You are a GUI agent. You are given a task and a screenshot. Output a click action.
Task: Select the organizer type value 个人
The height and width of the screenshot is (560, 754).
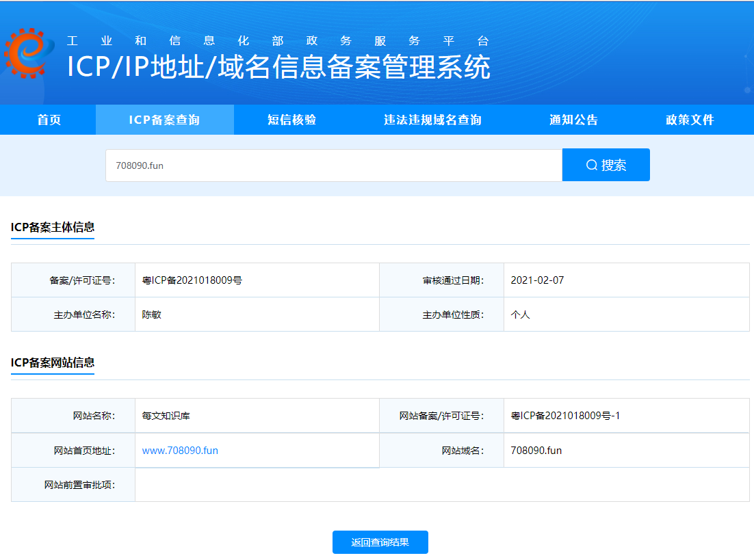tap(520, 315)
